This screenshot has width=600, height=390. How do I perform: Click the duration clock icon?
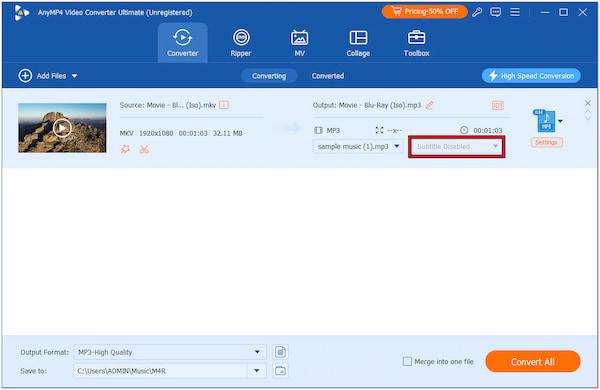464,130
